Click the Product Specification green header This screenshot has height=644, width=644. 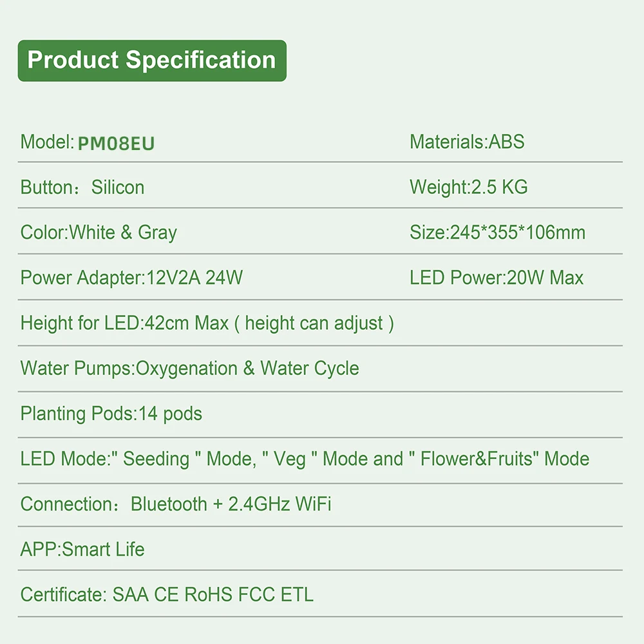tap(152, 61)
